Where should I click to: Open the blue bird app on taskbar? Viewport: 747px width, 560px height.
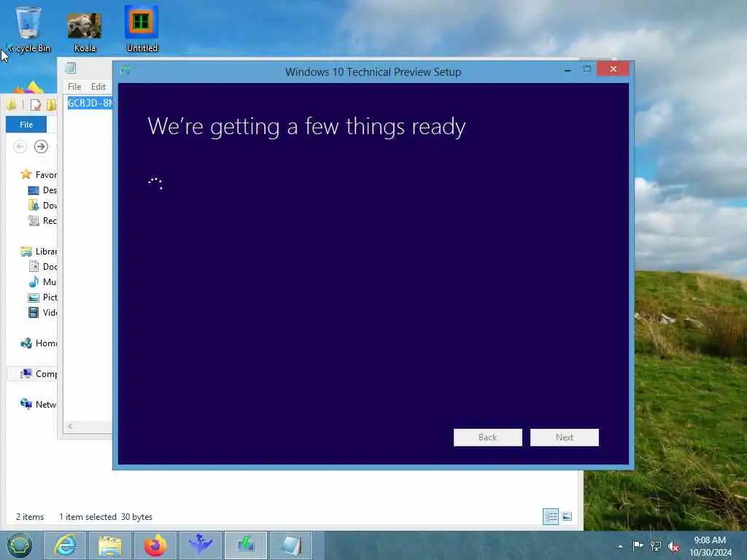tap(201, 545)
